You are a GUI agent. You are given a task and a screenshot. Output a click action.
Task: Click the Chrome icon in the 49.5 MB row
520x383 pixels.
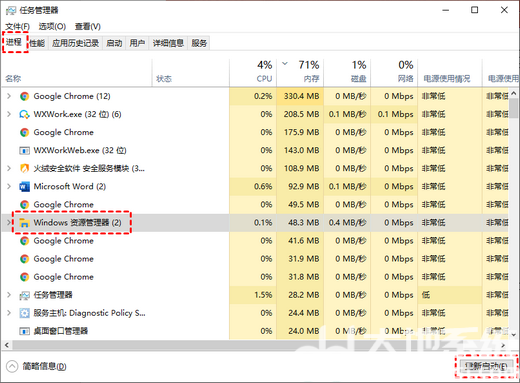click(24, 205)
